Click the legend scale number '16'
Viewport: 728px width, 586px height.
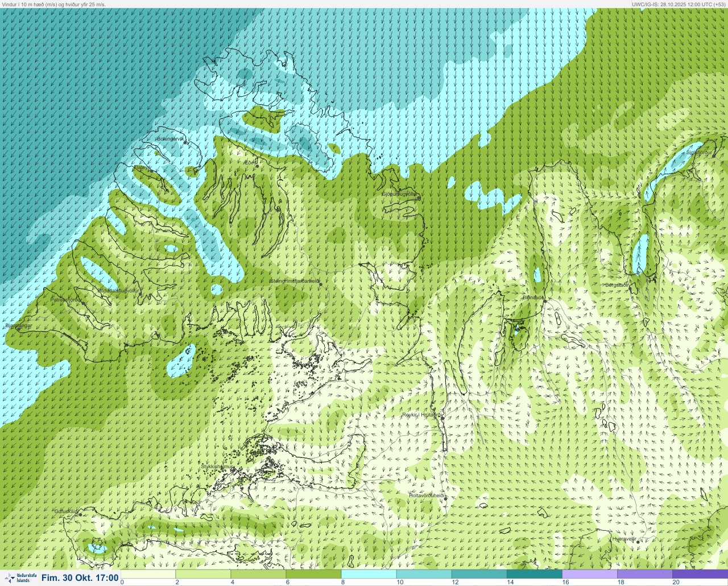[x=565, y=582]
